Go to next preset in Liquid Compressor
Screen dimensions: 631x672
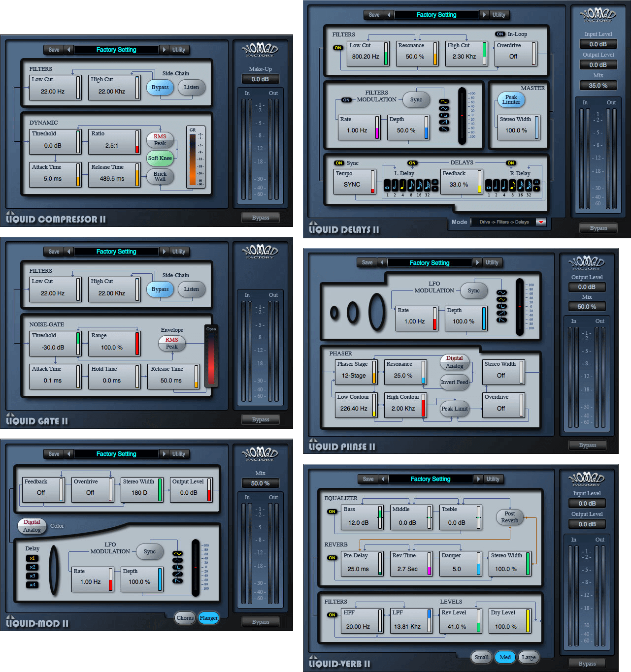coord(164,50)
